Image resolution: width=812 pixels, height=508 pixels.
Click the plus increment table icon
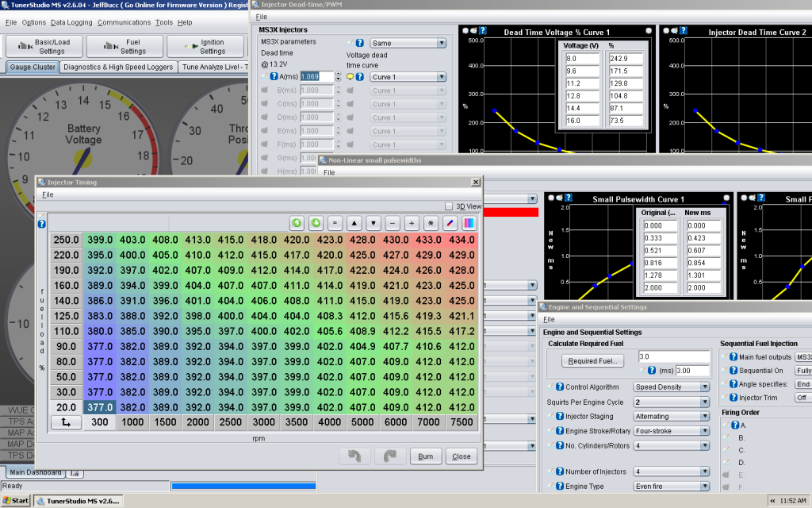(412, 223)
